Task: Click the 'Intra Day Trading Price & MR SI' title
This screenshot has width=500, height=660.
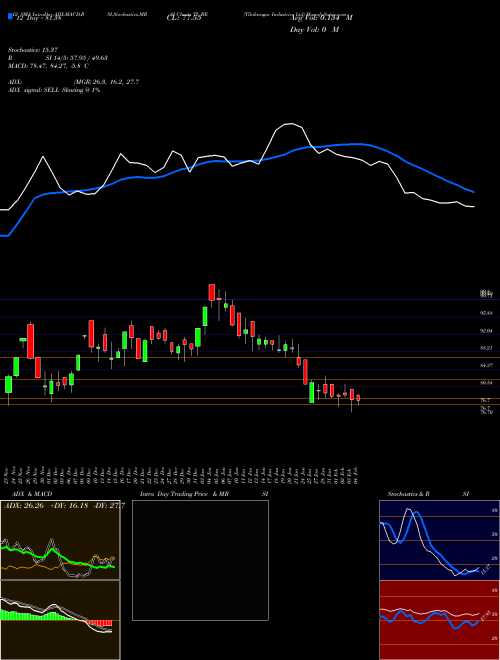Action: click(204, 494)
